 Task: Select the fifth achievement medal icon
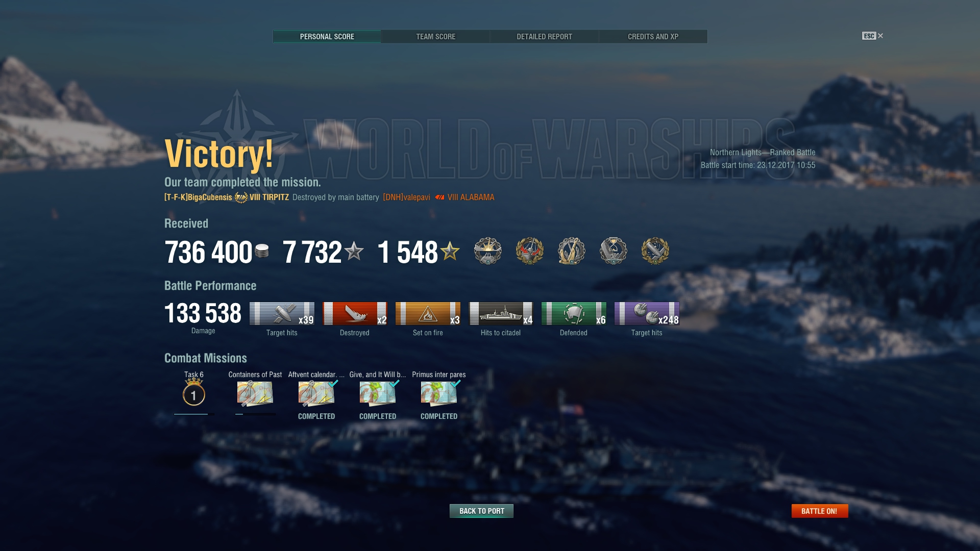pos(655,251)
